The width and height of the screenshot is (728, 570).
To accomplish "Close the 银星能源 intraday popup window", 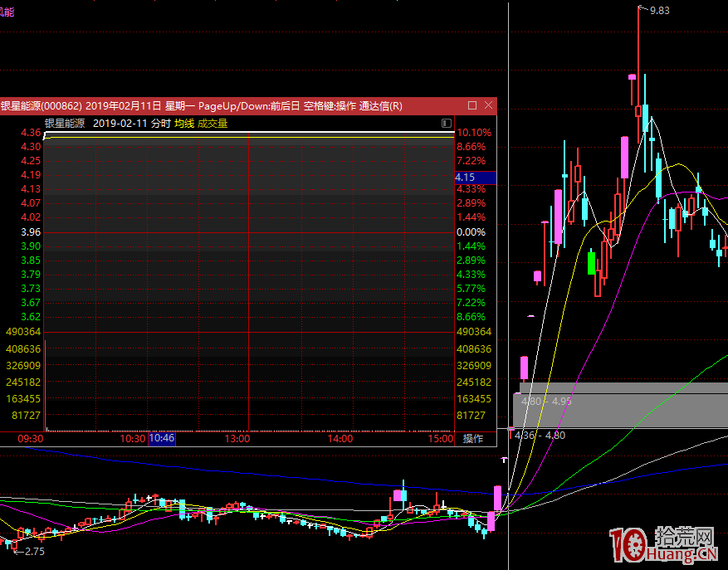I will (x=488, y=106).
